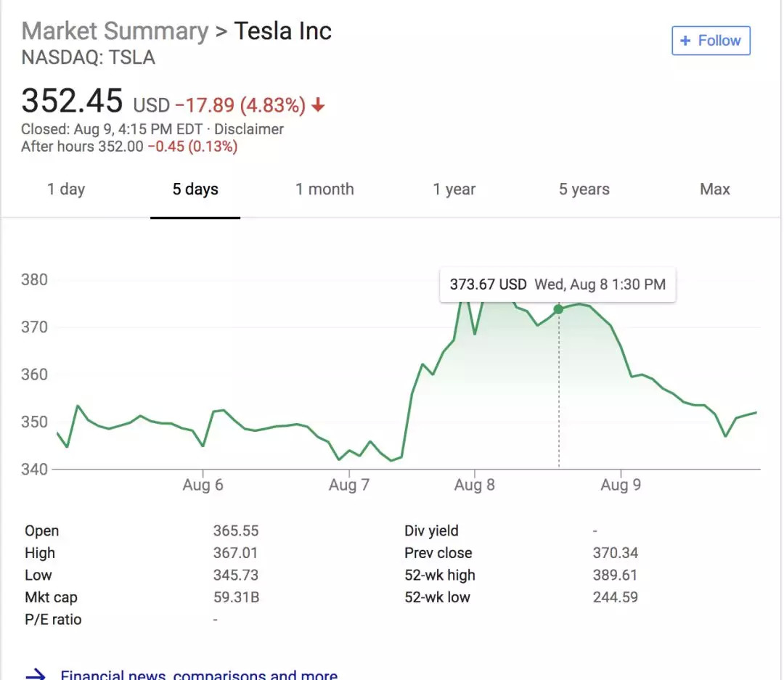Click the blue arrow beside Financial news

coord(36,675)
